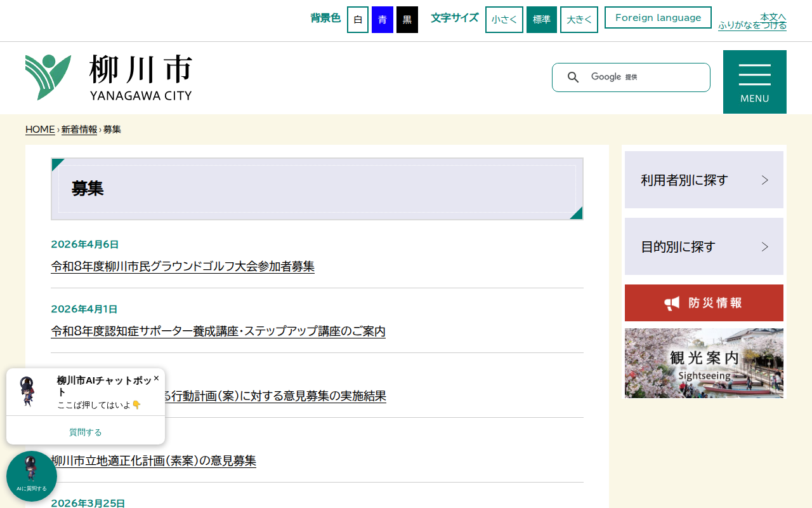The width and height of the screenshot is (812, 508).
Task: Expand 利用者別に探す panel
Action: tap(704, 180)
